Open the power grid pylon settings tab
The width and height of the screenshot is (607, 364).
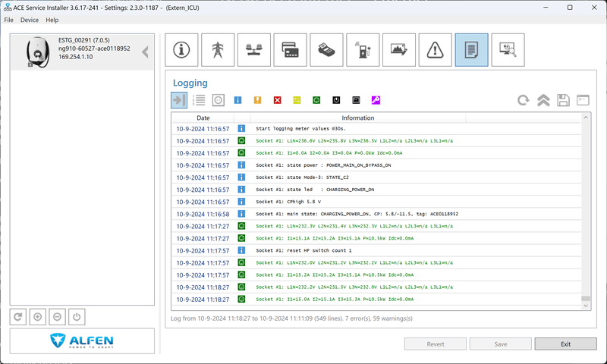pos(218,50)
